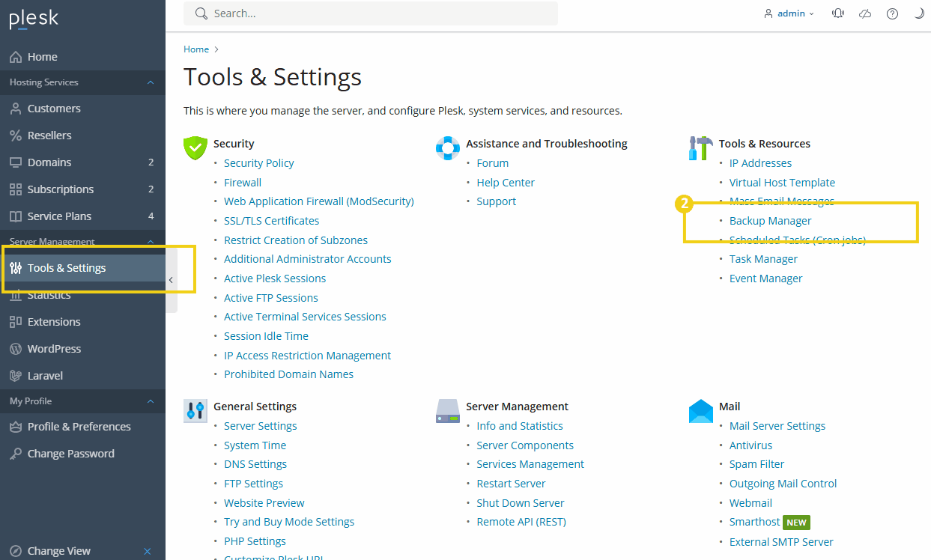Viewport: 931px width, 560px height.
Task: Collapse the Server Management sidebar section
Action: (151, 242)
